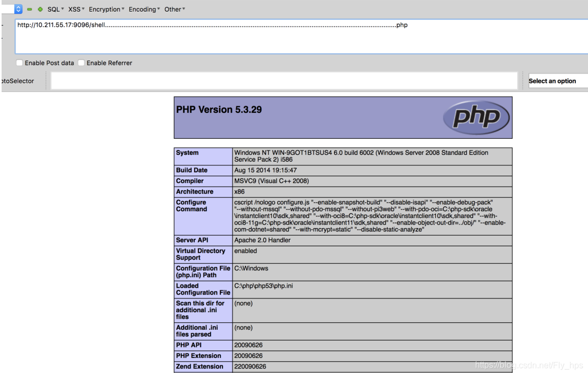This screenshot has width=588, height=375.
Task: Select the 'PHP Version 5.3.29' heading
Action: tap(219, 110)
